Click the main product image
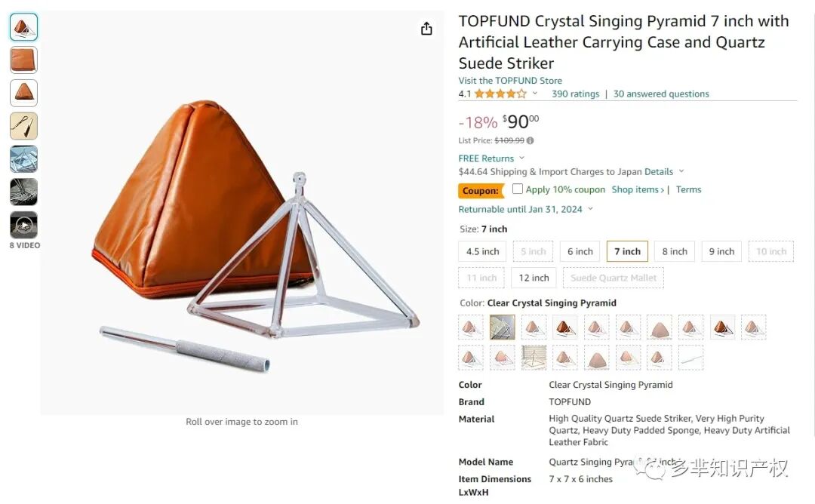The width and height of the screenshot is (815, 504). click(242, 213)
